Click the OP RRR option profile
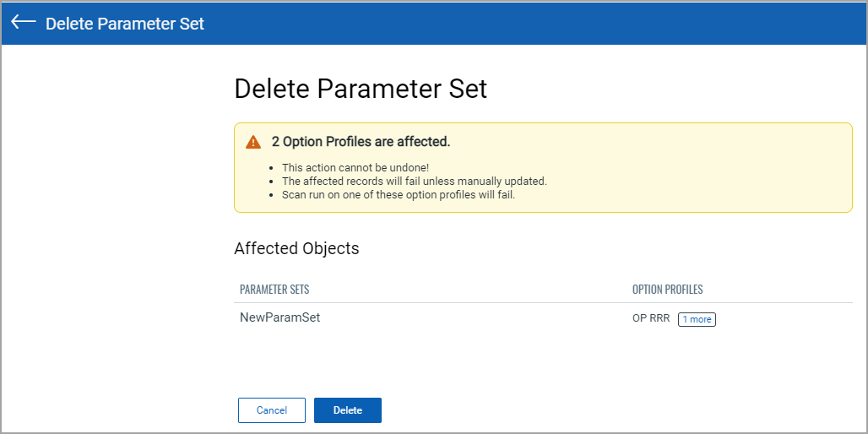Viewport: 868px width, 434px height. (x=650, y=319)
